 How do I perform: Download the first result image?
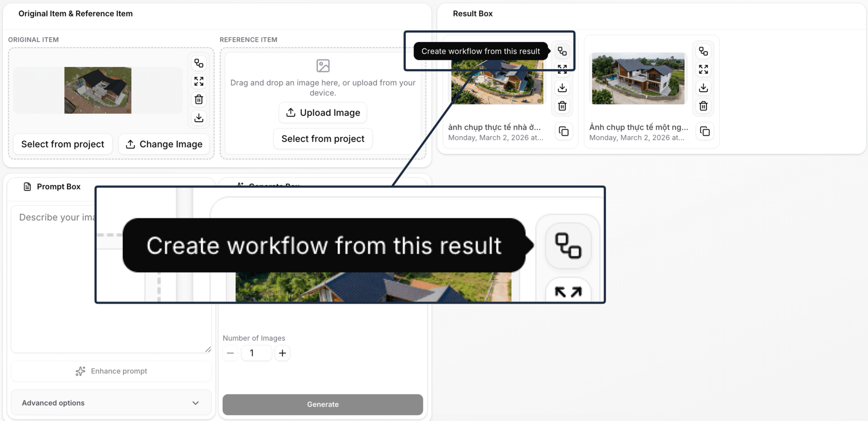coord(562,88)
